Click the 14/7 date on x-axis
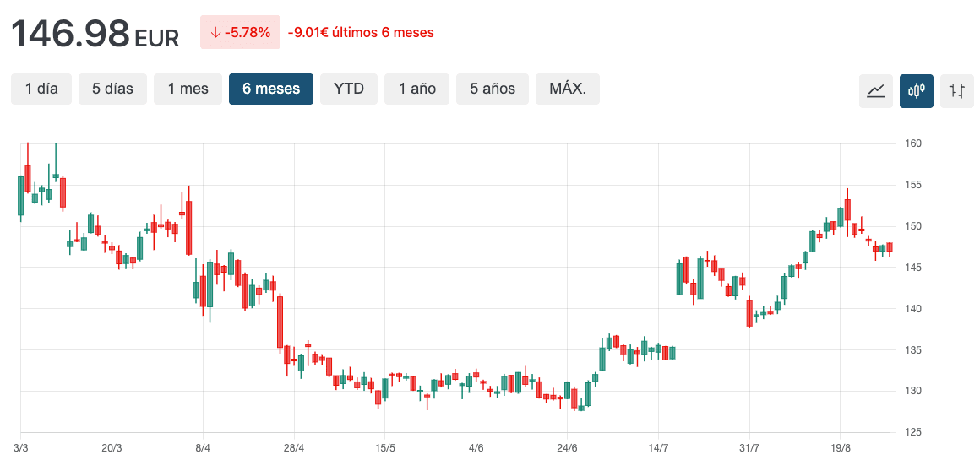The width and height of the screenshot is (980, 460). tap(658, 447)
